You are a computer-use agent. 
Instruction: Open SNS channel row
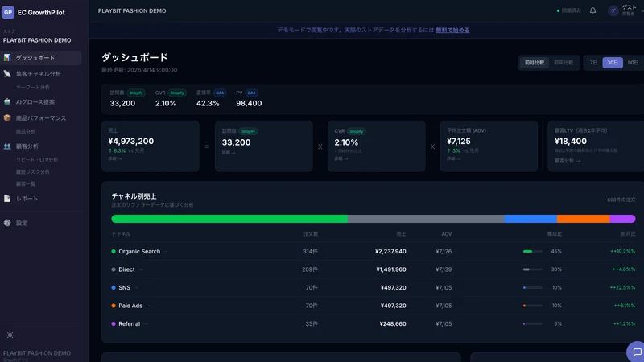(x=373, y=288)
